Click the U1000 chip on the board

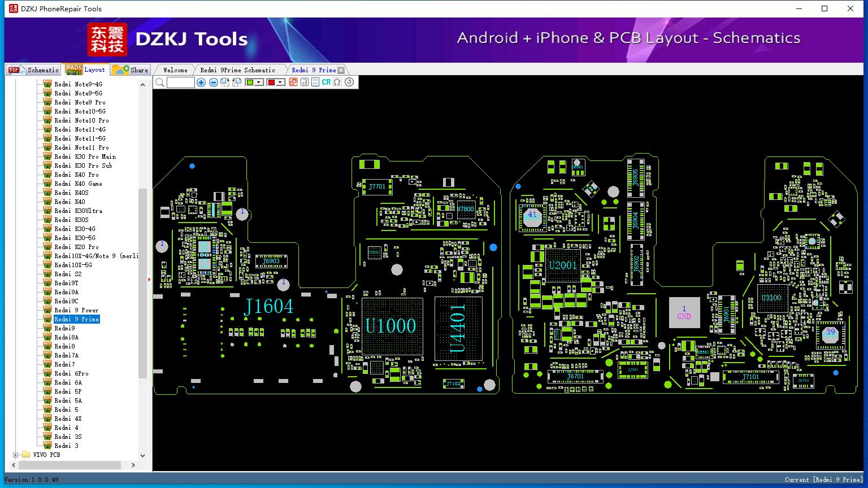[x=392, y=326]
